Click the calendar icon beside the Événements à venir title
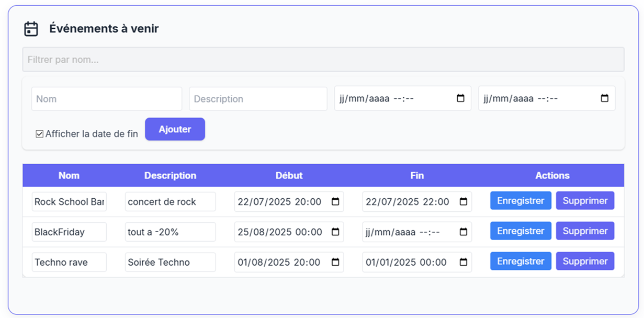The image size is (644, 318). coord(31,28)
